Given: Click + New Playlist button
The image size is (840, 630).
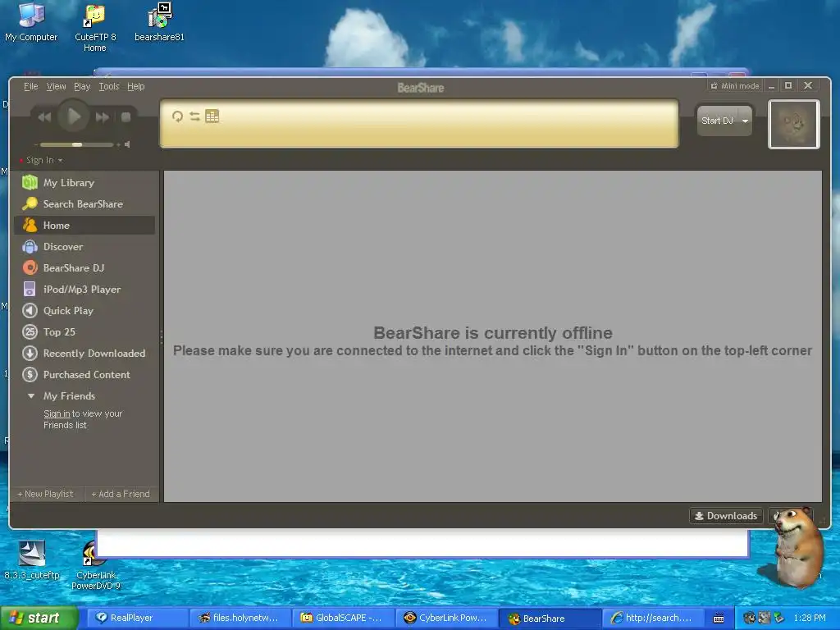Looking at the screenshot, I should pos(45,494).
